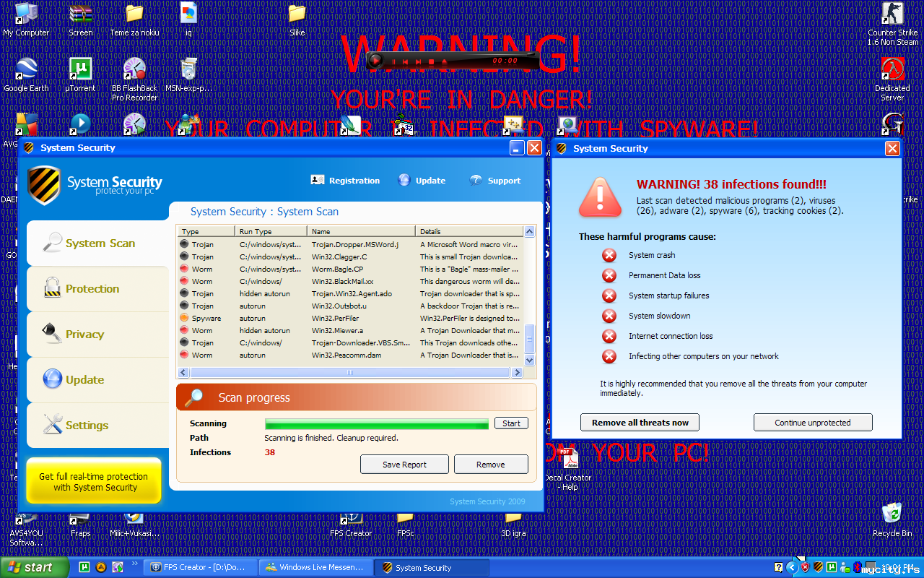Click the horizontal scrollbar right arrow
The height and width of the screenshot is (578, 924).
click(x=517, y=372)
